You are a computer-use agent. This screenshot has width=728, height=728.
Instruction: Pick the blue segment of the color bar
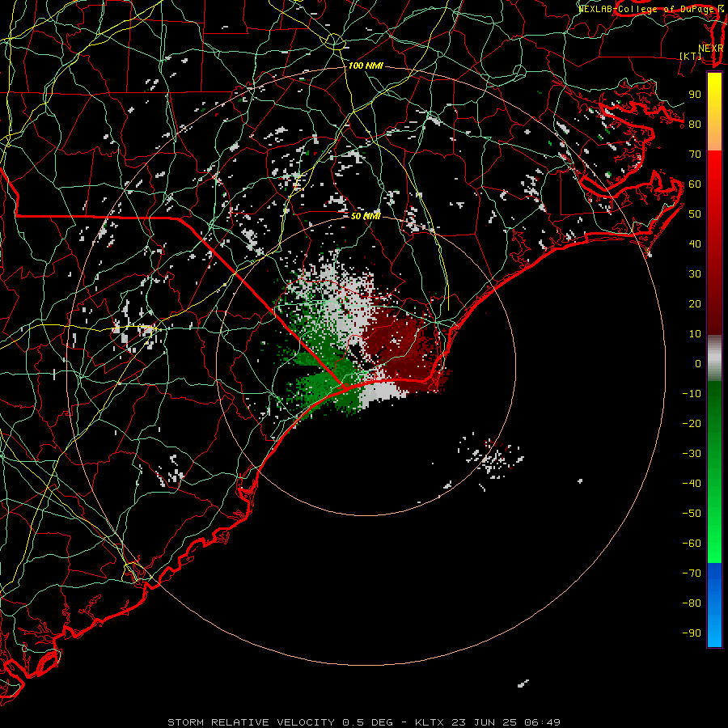[714, 604]
